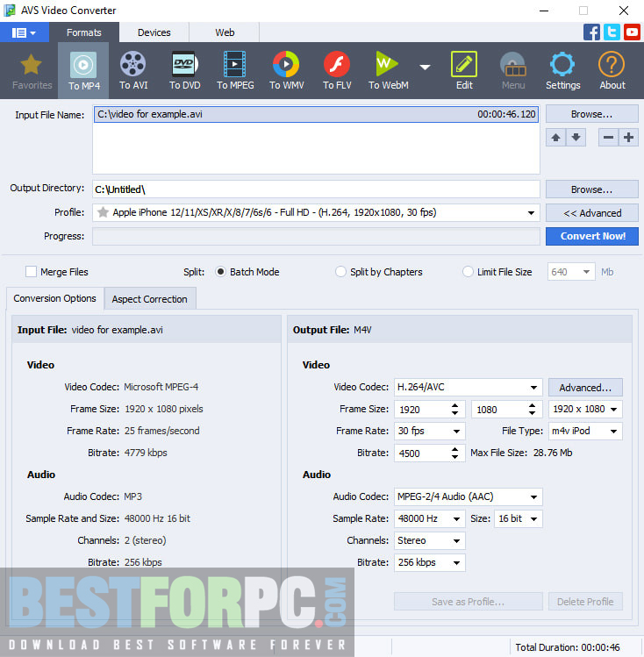The image size is (644, 657).
Task: Click the Output Directory path field
Action: pyautogui.click(x=316, y=189)
